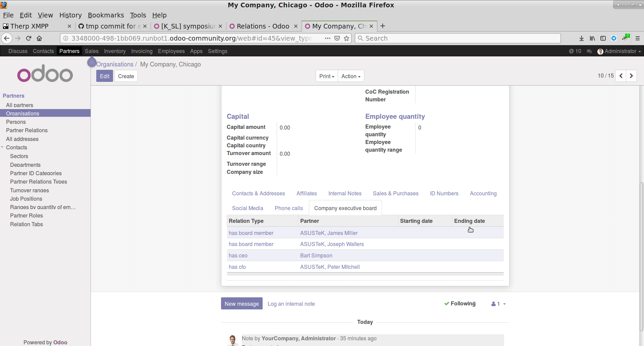This screenshot has width=644, height=346.
Task: Open the Sales & Purchases tab
Action: pyautogui.click(x=396, y=193)
